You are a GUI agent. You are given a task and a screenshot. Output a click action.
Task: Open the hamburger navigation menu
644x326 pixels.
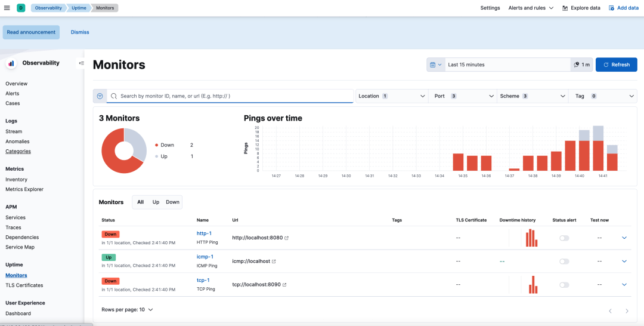[x=7, y=8]
